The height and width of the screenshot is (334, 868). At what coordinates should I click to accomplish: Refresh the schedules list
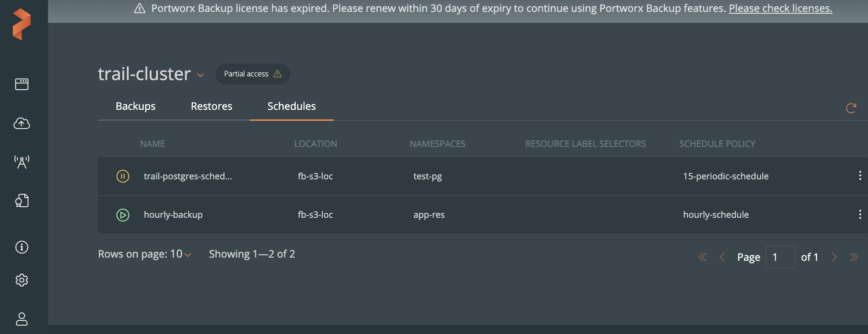851,108
